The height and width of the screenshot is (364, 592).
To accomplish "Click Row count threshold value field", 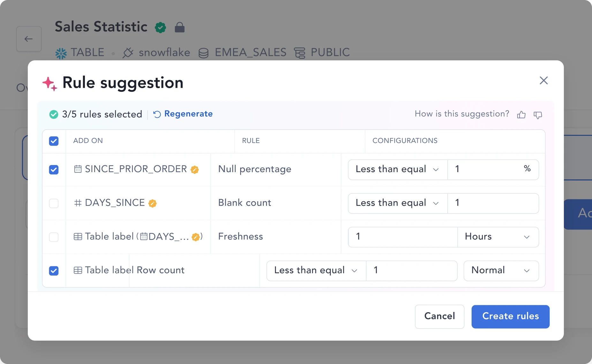I will click(412, 271).
